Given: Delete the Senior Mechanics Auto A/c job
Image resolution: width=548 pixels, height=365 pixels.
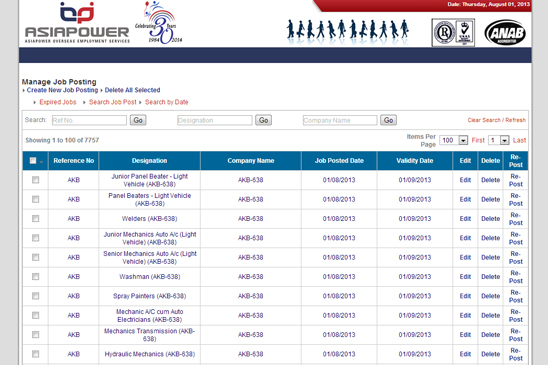Looking at the screenshot, I should (490, 257).
